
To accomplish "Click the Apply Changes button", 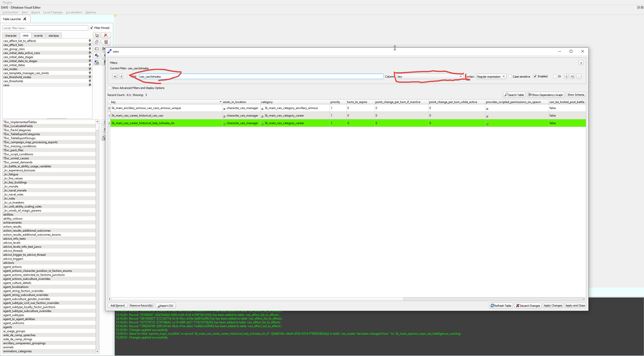I will point(553,306).
